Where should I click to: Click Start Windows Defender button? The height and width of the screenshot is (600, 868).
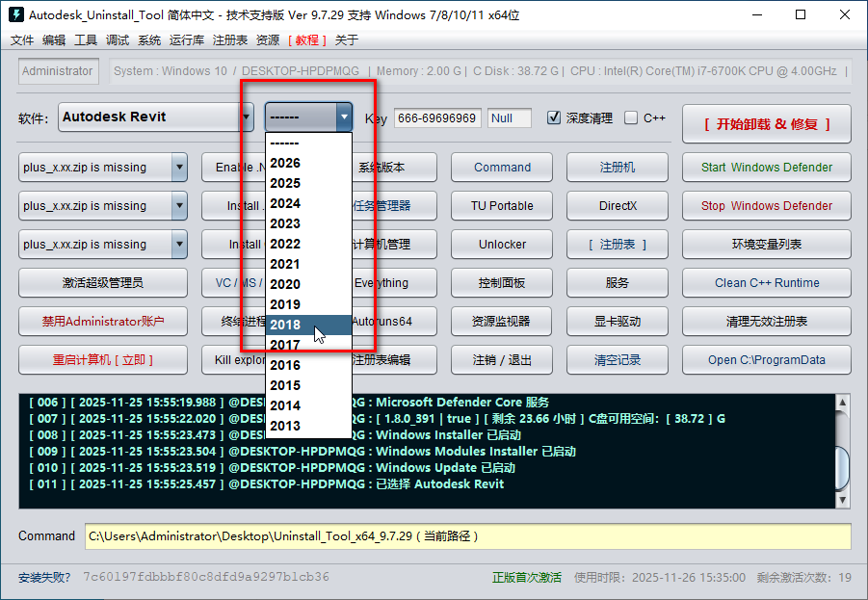767,168
